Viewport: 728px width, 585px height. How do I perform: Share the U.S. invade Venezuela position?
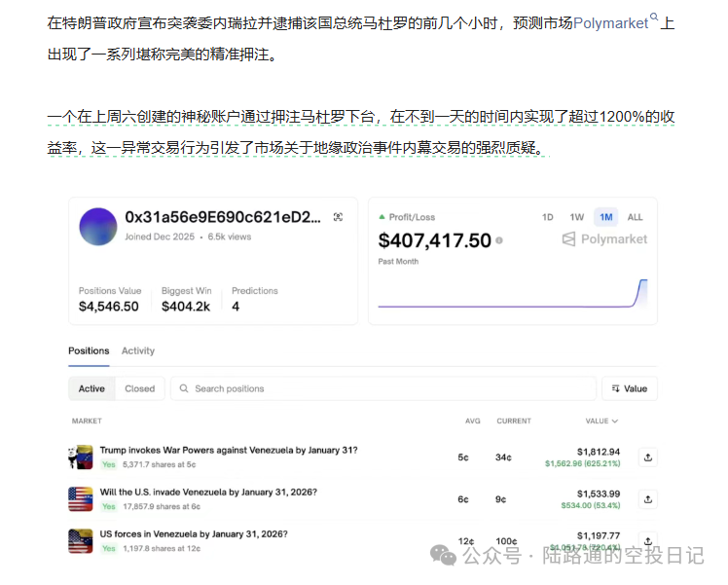[648, 499]
